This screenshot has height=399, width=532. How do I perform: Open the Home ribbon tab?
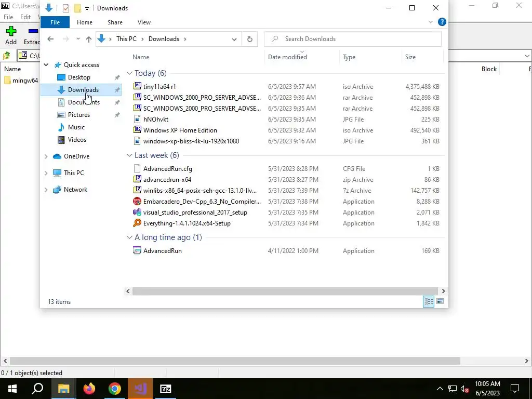click(x=85, y=22)
